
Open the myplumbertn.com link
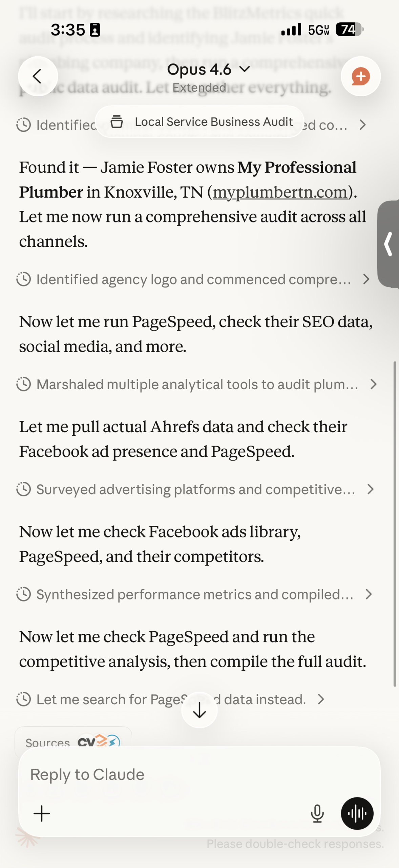280,192
